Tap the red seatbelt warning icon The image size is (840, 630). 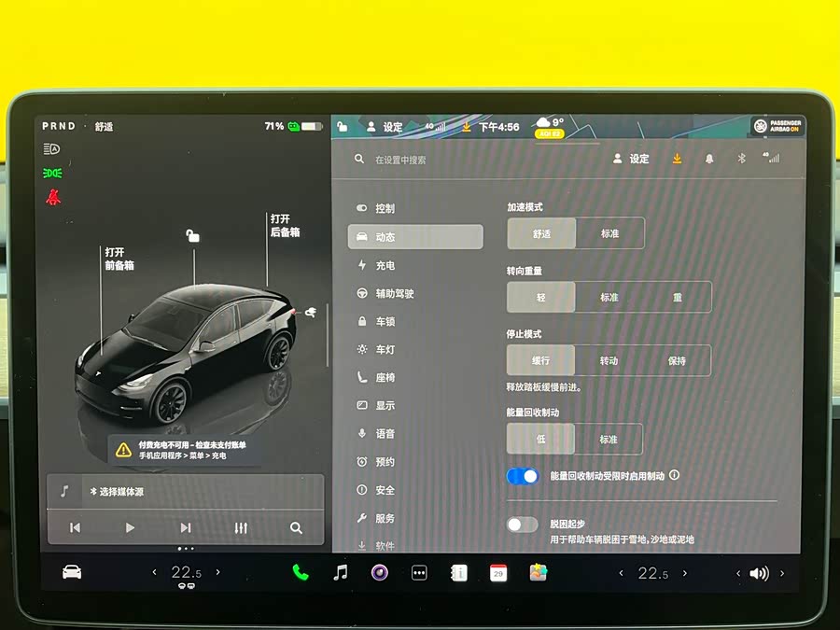click(x=53, y=198)
